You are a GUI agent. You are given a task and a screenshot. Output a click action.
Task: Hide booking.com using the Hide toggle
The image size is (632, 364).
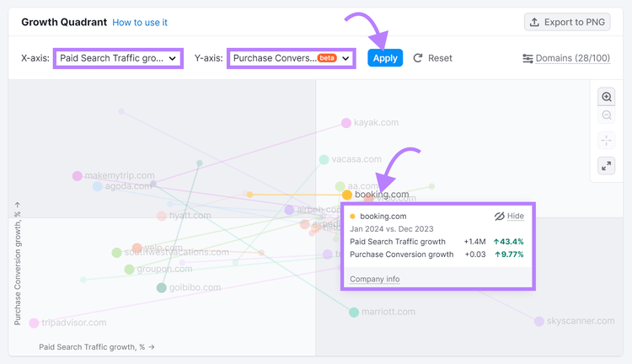pyautogui.click(x=509, y=216)
